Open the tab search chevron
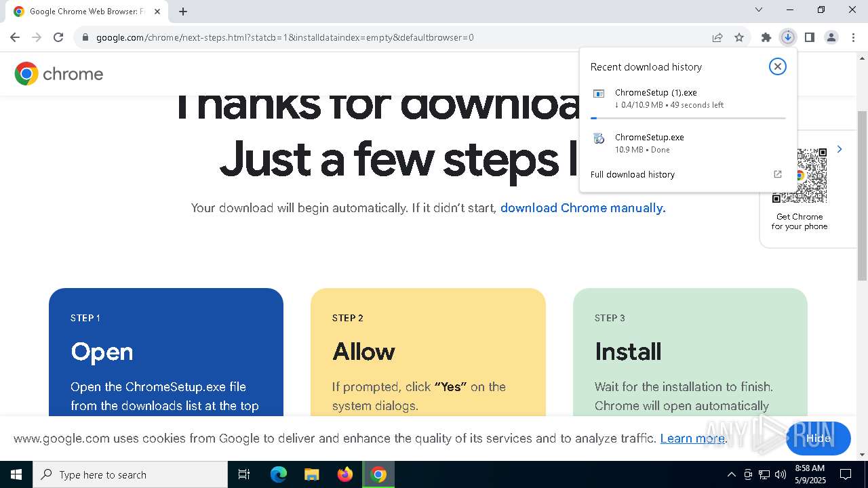The image size is (868, 488). pyautogui.click(x=759, y=9)
